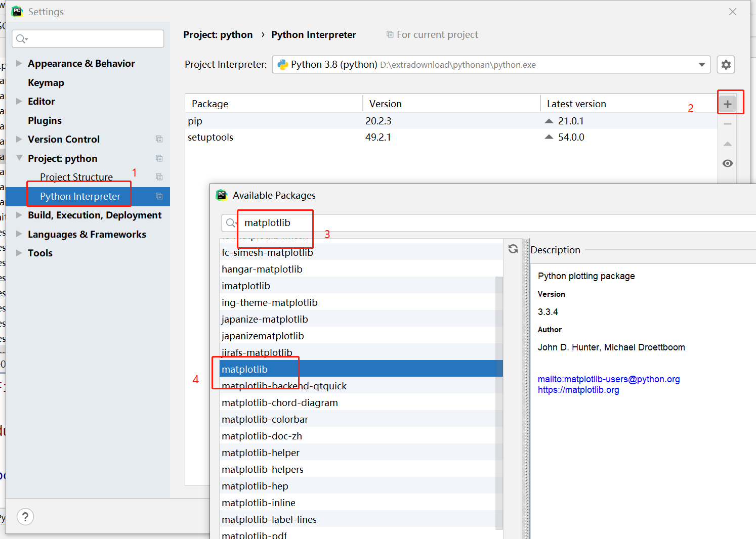Sort by Latest version column header
Viewport: 756px width, 539px height.
(629, 104)
